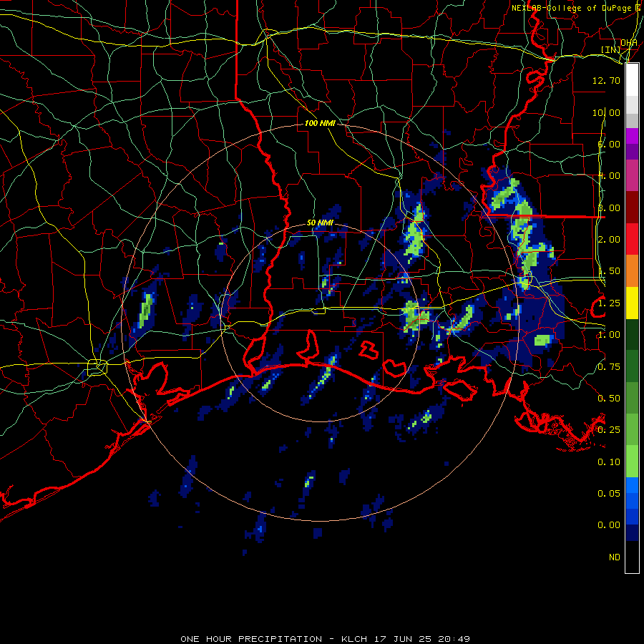Pick the dark purple legend swatch
The image size is (644, 644).
632,152
